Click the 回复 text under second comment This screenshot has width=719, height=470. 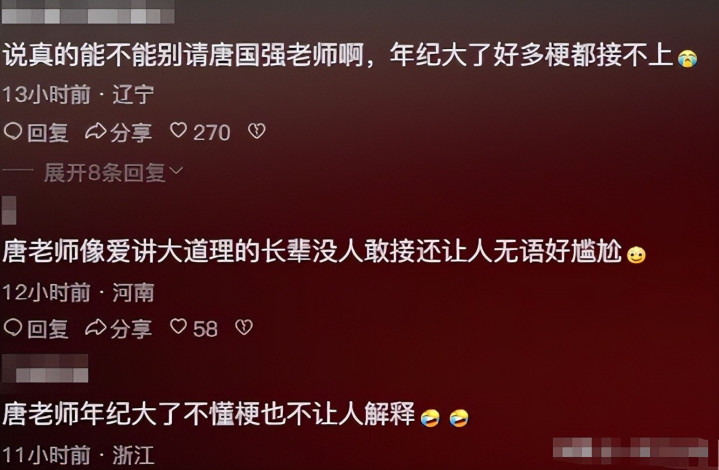click(48, 329)
